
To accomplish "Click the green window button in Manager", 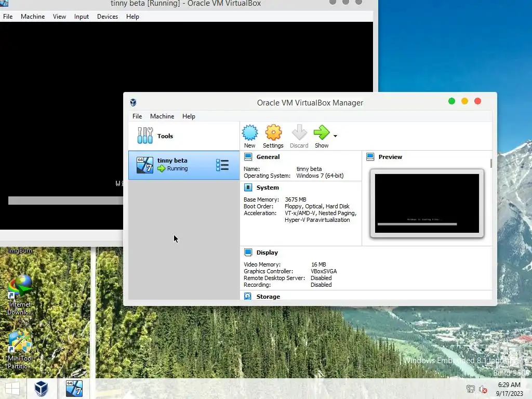I will 451,101.
